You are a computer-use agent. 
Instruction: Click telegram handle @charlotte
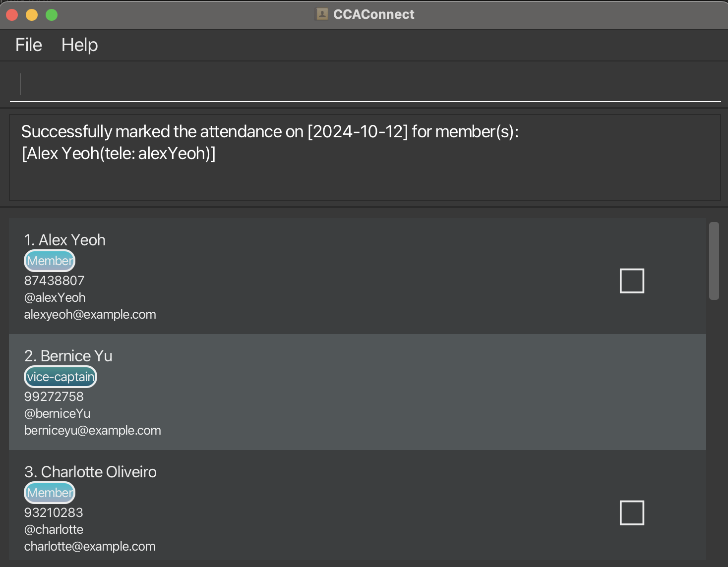54,529
